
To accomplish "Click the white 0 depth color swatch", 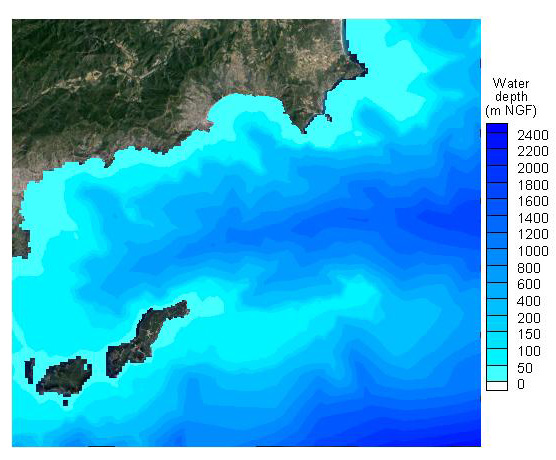I will coord(496,386).
